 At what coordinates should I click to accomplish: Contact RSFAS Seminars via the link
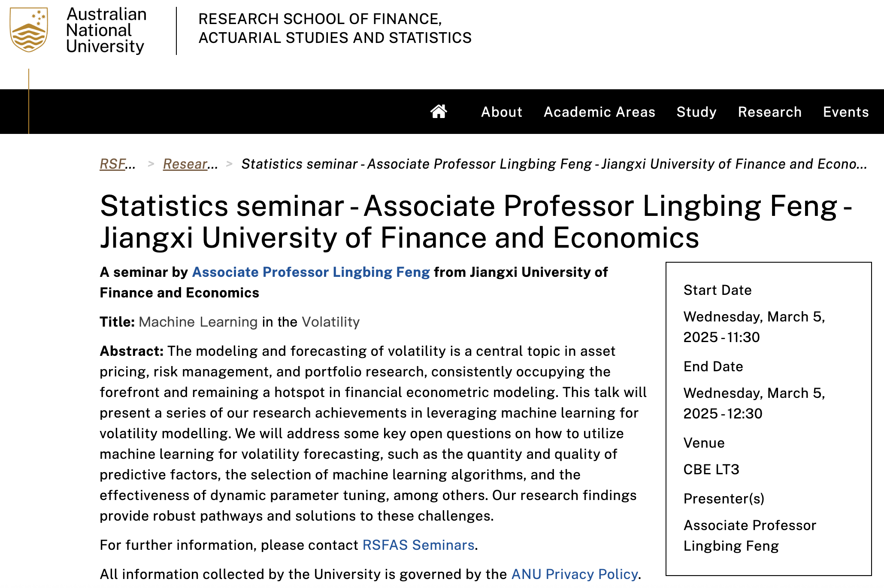[x=418, y=545]
